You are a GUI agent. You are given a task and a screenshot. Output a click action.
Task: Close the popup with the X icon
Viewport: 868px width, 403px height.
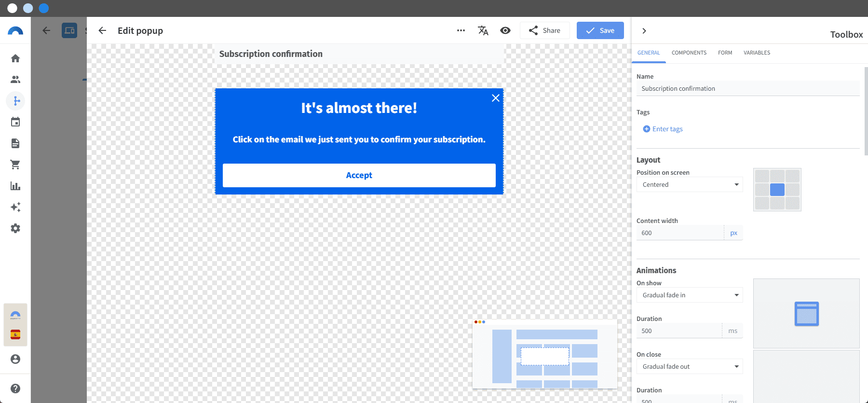pyautogui.click(x=495, y=98)
